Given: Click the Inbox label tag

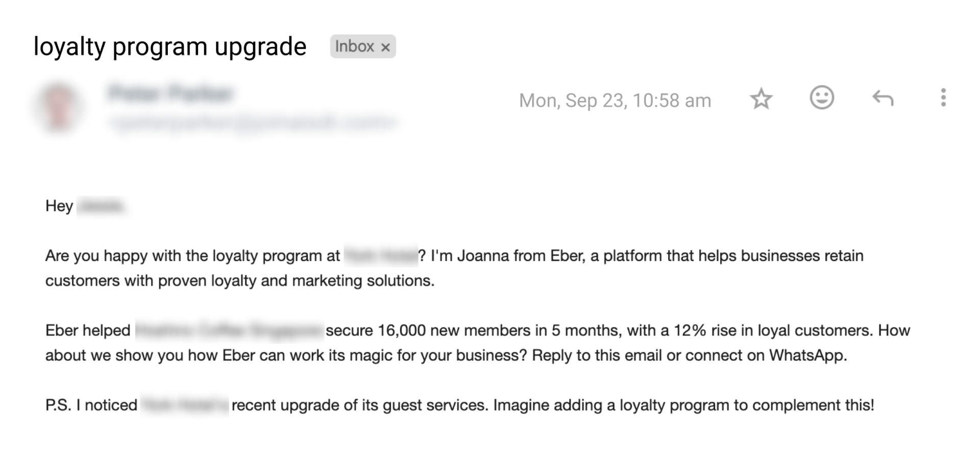Looking at the screenshot, I should (x=354, y=46).
